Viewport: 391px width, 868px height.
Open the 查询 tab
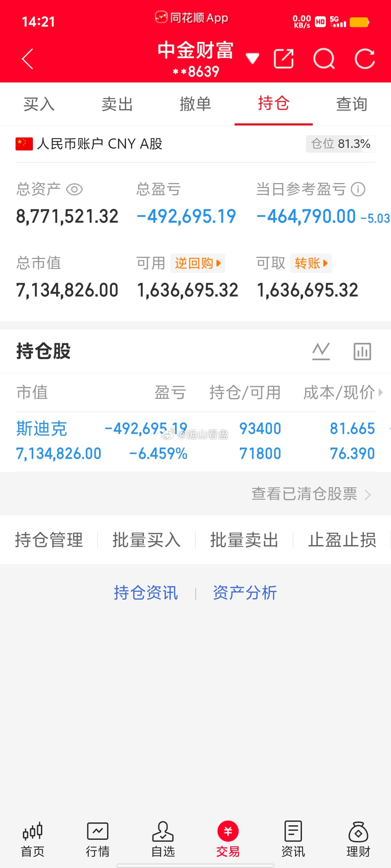(x=352, y=104)
